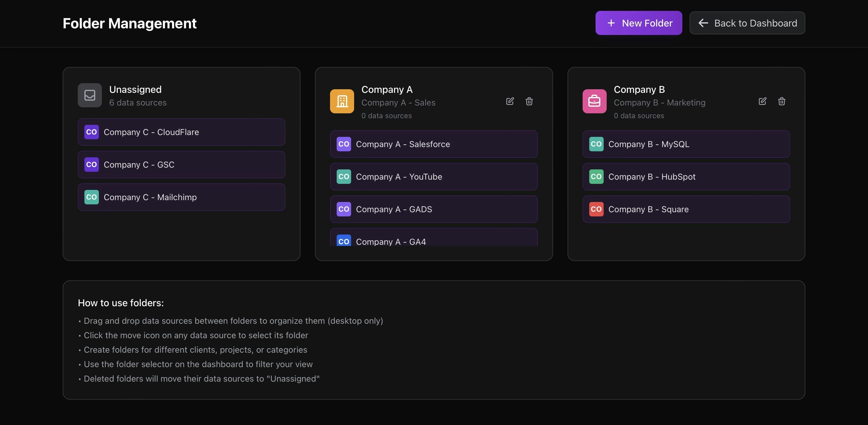Click the "Company A - Sales" description
This screenshot has height=425, width=868.
pyautogui.click(x=398, y=102)
